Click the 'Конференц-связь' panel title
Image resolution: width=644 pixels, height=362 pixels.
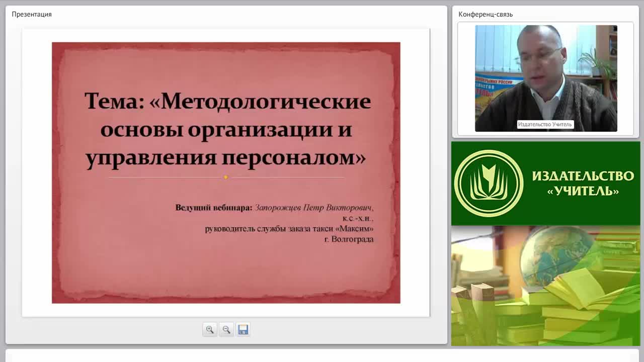click(486, 14)
